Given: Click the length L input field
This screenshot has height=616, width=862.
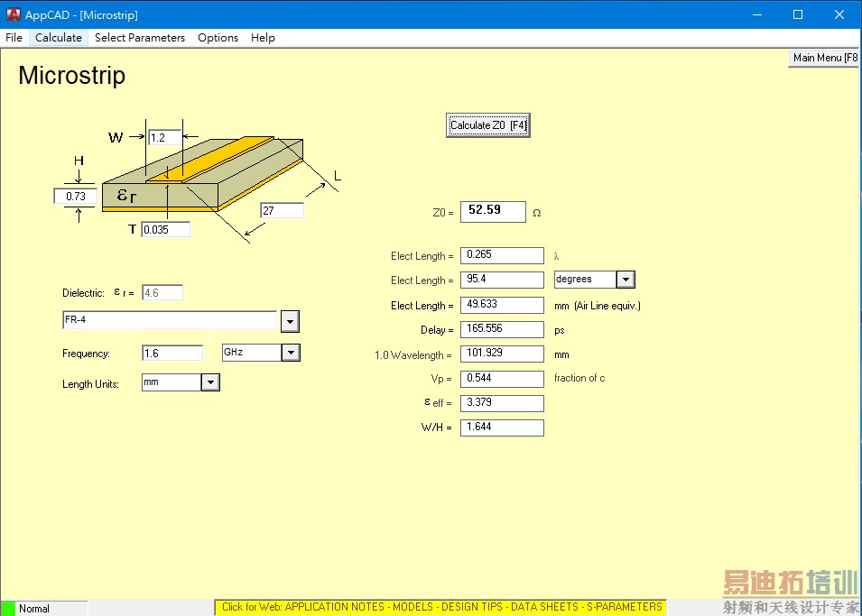Looking at the screenshot, I should (x=282, y=211).
